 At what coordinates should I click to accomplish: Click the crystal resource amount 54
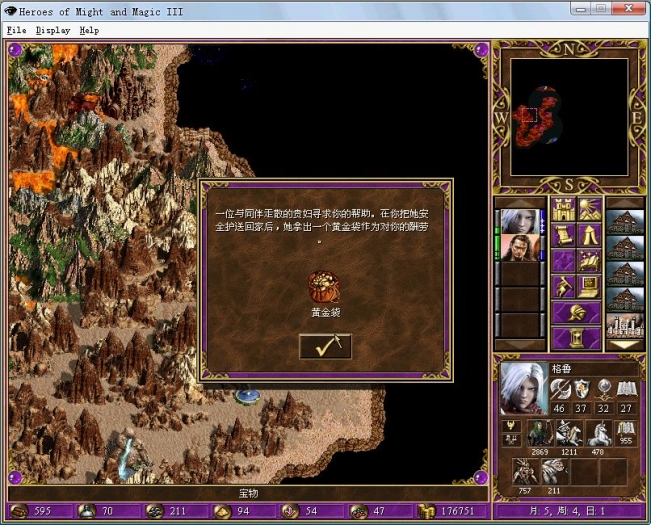[311, 511]
